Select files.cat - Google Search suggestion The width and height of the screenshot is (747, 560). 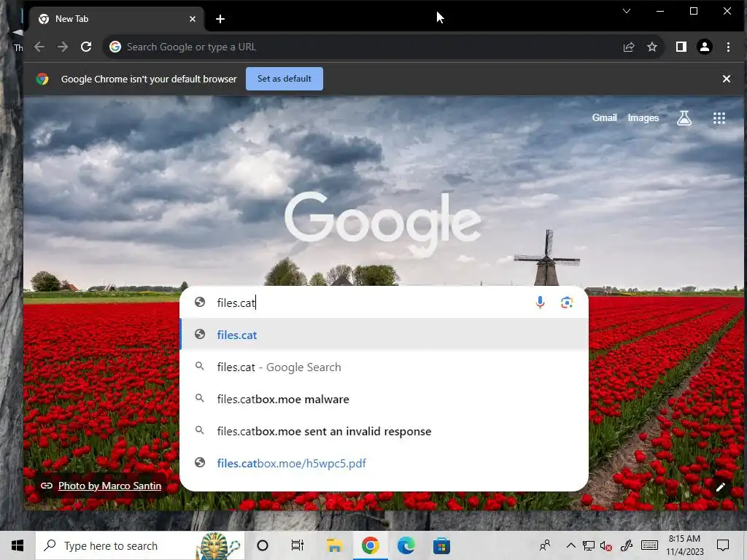click(x=384, y=367)
